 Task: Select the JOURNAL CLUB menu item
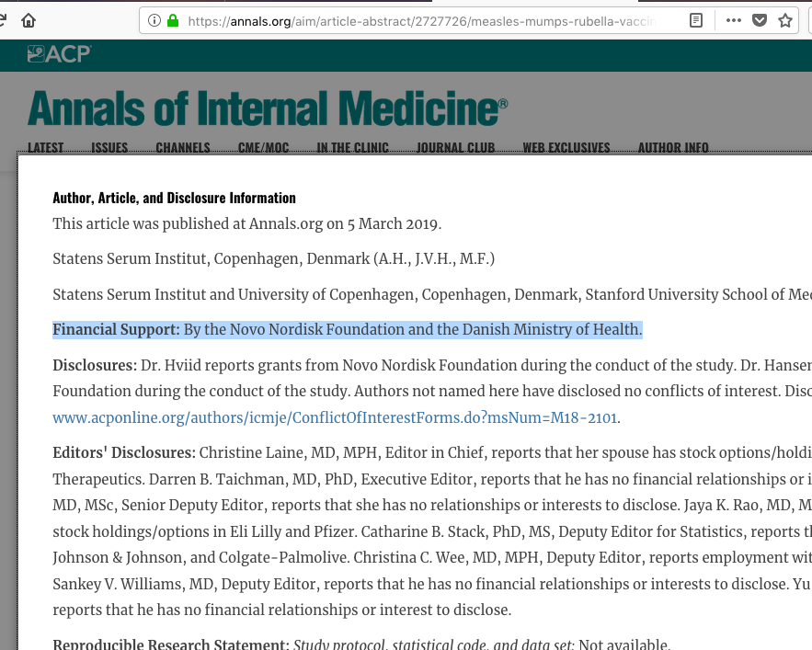coord(455,147)
